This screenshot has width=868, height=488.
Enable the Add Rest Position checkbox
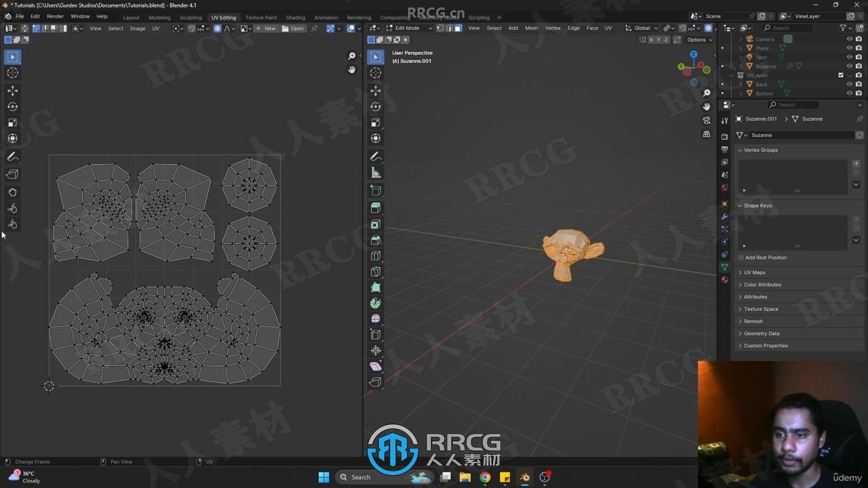click(x=741, y=258)
